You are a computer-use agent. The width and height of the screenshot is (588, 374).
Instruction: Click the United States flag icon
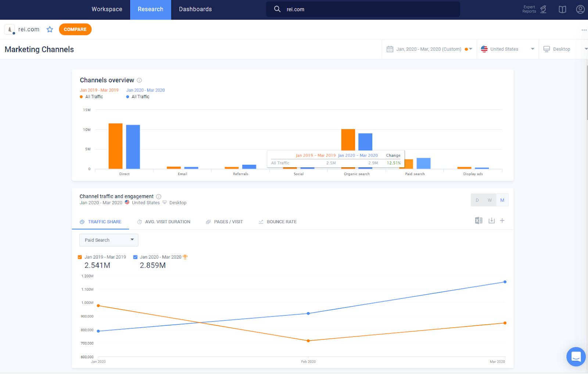click(x=484, y=49)
